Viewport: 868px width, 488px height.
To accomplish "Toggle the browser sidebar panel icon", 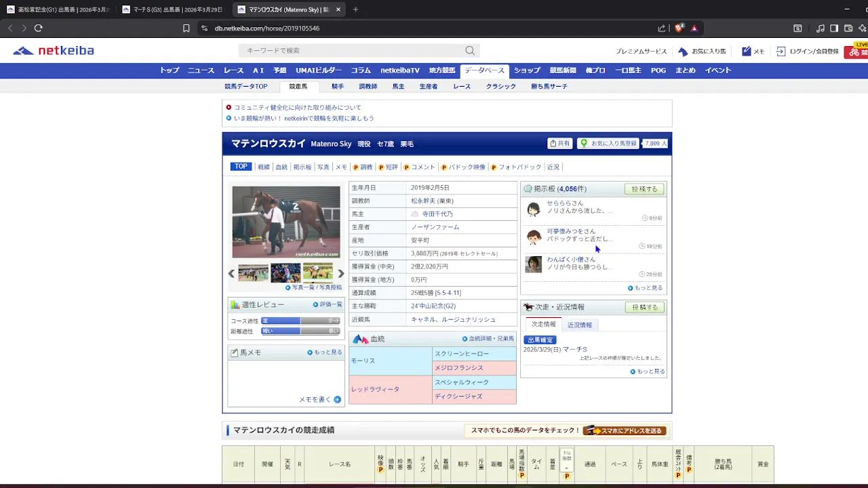I will click(834, 28).
